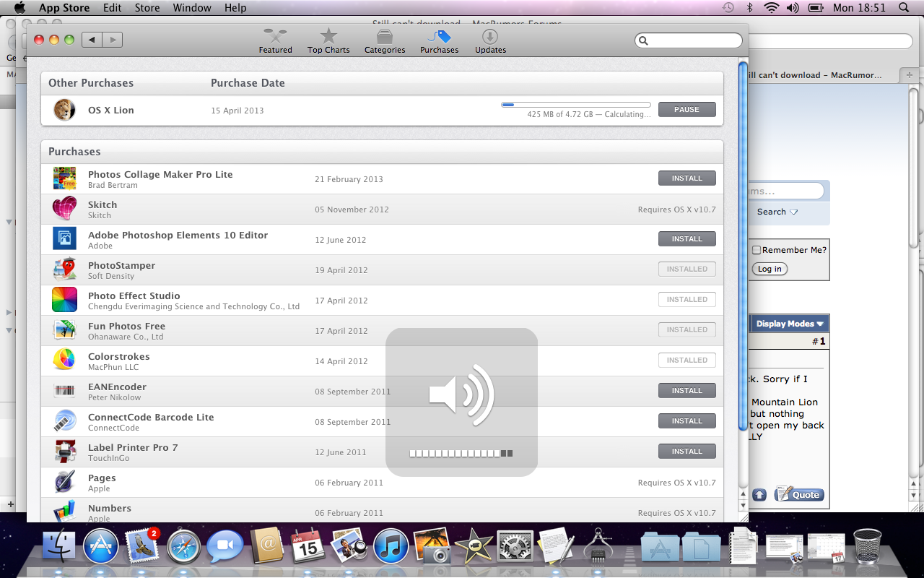
Task: Open the Featured section
Action: click(275, 41)
